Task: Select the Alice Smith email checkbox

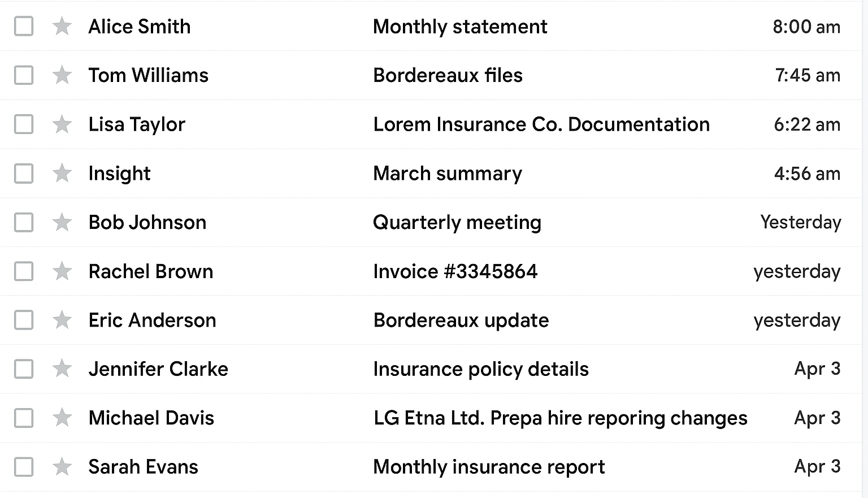Action: (x=24, y=26)
